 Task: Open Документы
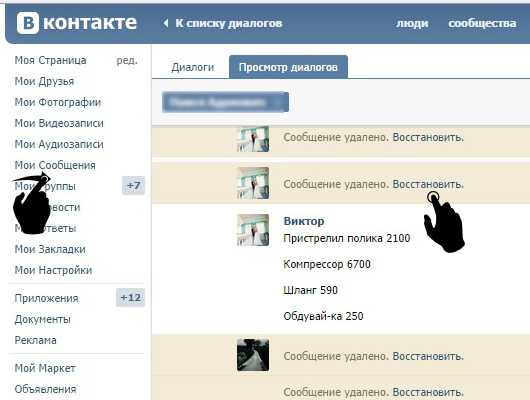pyautogui.click(x=43, y=320)
